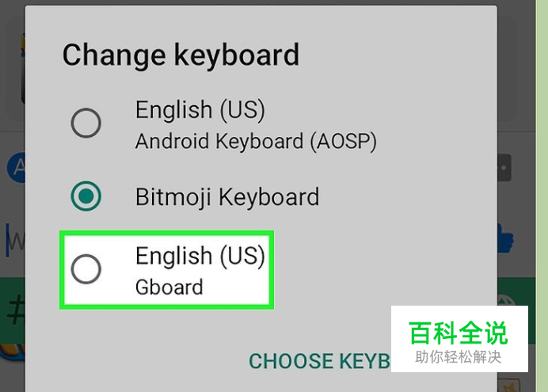Viewport: 548px width, 392px height.
Task: Select the Gboard English (US) radio button
Action: 86,269
